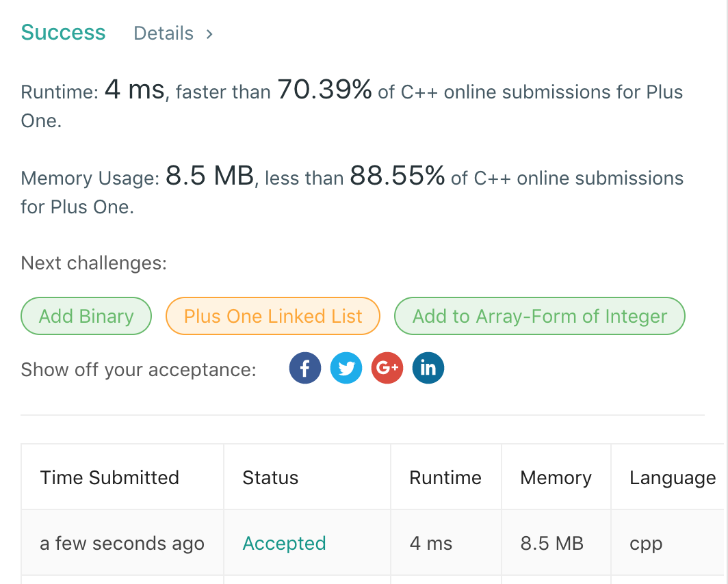
Task: Select the 8.5 MB memory table cell
Action: (x=551, y=544)
